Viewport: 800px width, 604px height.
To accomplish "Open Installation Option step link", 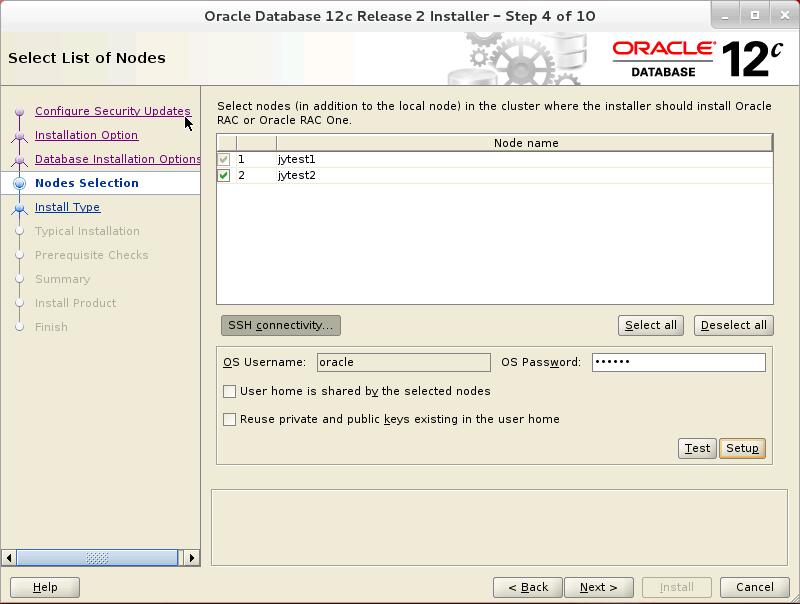I will pyautogui.click(x=86, y=135).
